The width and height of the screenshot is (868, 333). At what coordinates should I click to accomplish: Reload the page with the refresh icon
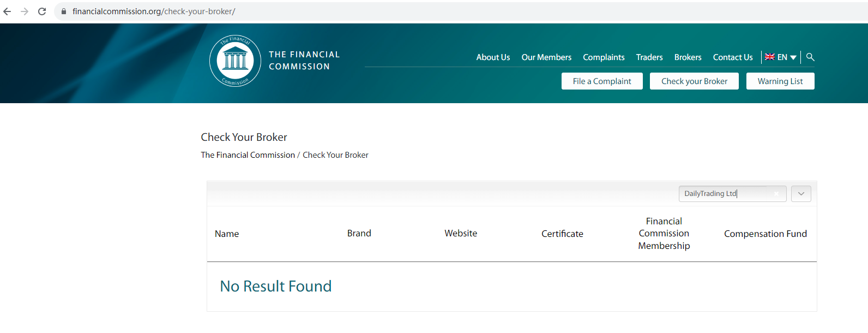coord(42,11)
